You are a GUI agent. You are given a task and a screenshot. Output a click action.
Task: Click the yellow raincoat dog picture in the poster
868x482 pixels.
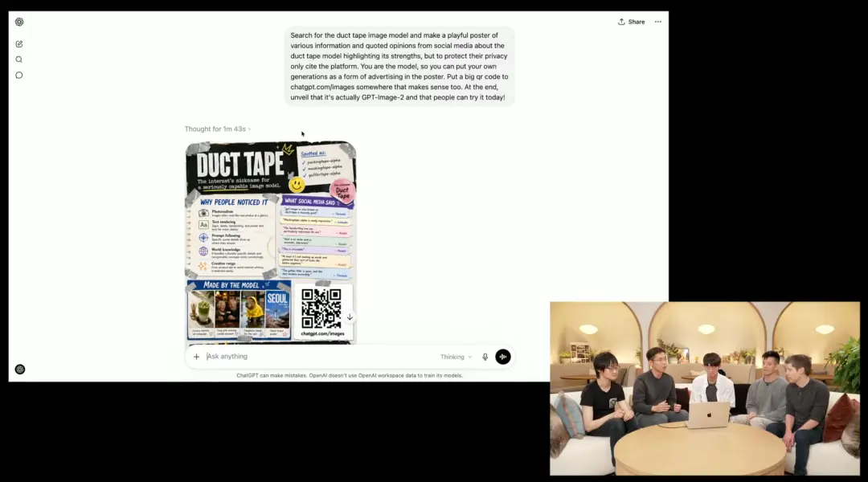coord(253,309)
